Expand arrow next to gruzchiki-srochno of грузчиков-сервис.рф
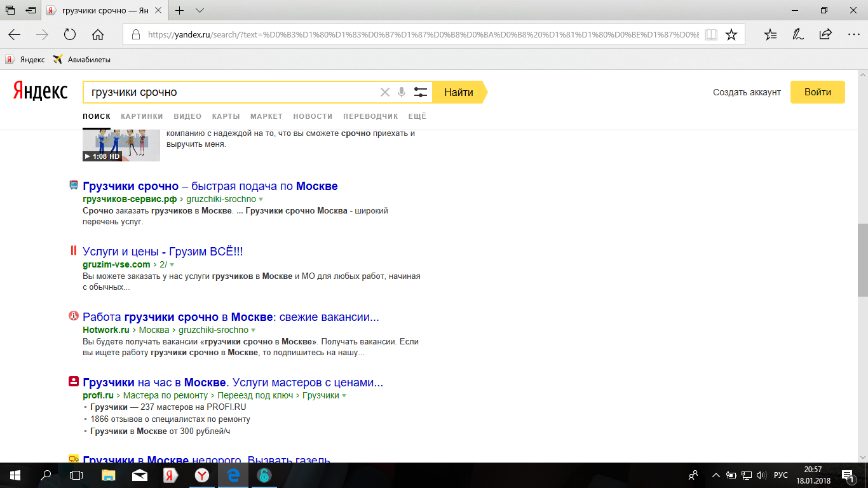Screen dimensions: 868x488 click(x=261, y=200)
